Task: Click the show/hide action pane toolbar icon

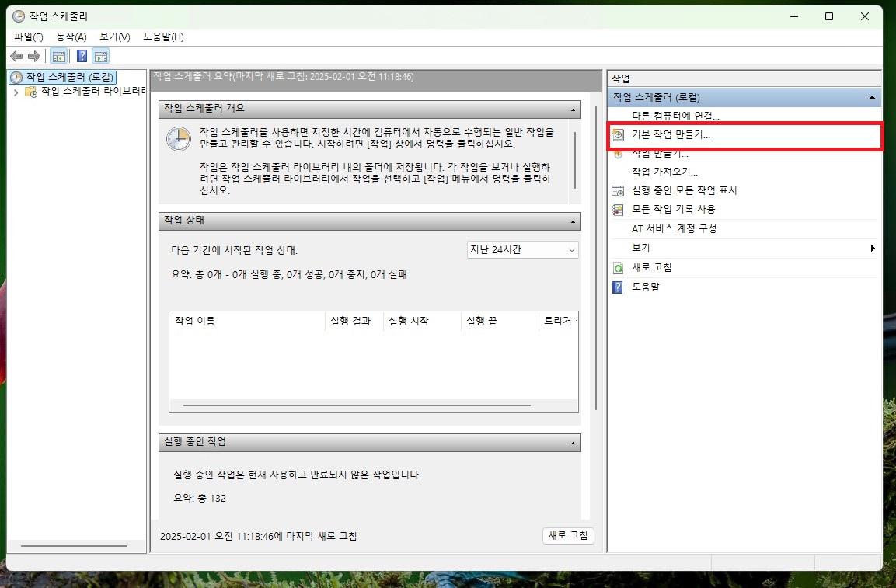Action: click(101, 55)
